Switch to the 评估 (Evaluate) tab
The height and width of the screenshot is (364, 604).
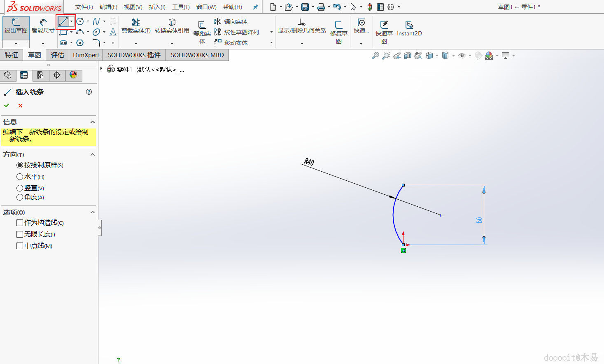(x=57, y=55)
